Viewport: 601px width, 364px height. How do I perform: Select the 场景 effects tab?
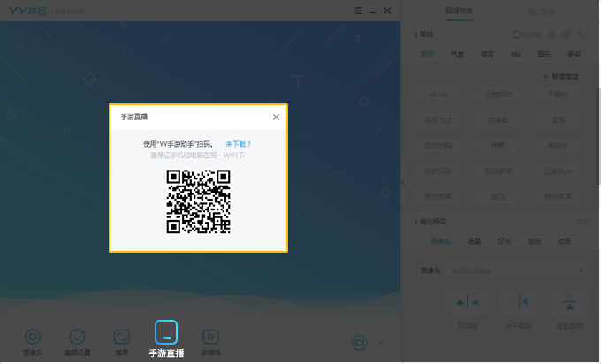pos(474,241)
